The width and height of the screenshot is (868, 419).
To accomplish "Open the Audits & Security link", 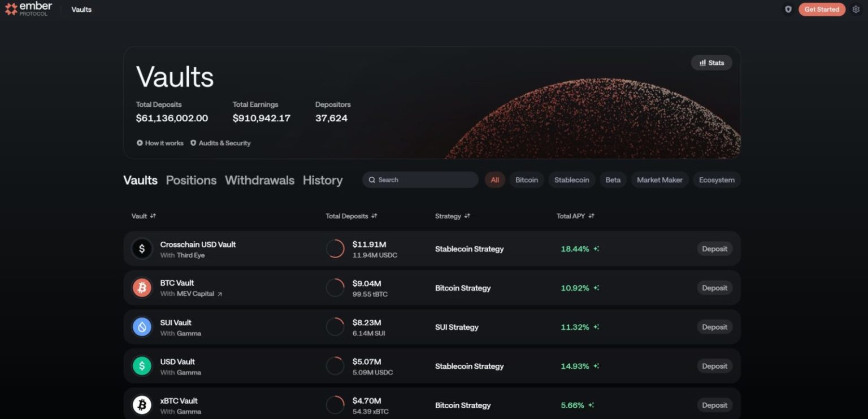I will point(220,143).
